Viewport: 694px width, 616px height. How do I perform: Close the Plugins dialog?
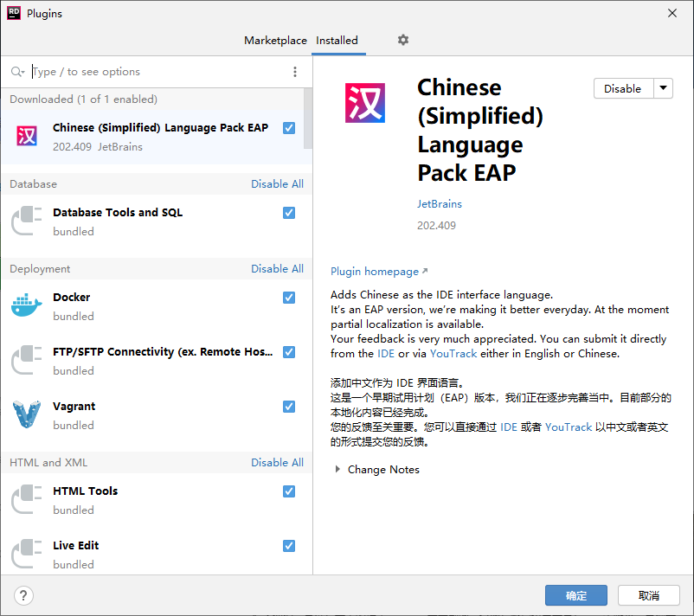coord(672,13)
